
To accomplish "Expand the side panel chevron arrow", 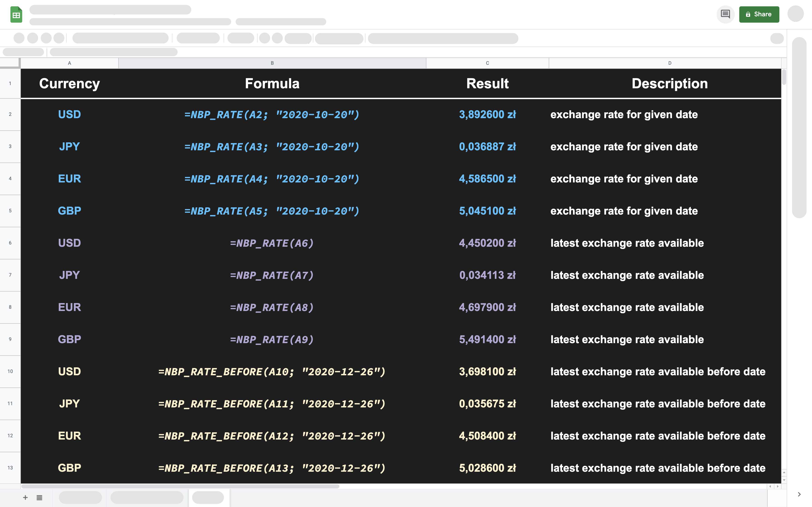I will [799, 494].
